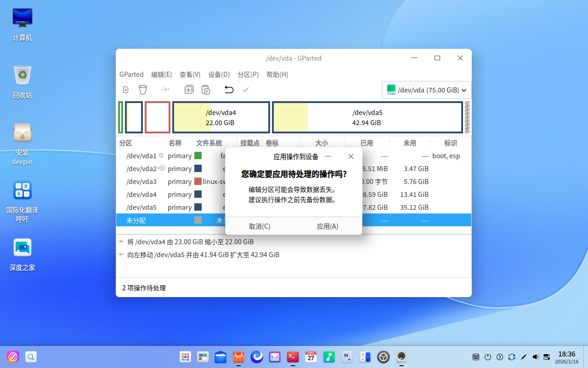Screen dimensions: 588x368
Task: Delete the selected partition using trash icon
Action: click(143, 90)
